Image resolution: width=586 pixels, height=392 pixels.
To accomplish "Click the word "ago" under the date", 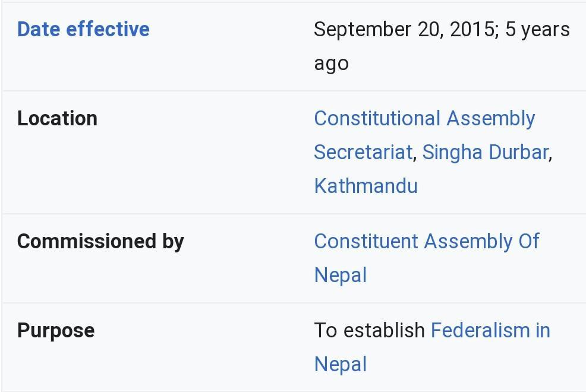I will pos(331,63).
